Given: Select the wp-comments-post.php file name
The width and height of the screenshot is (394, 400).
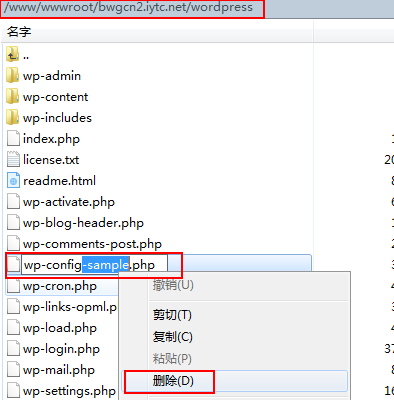Looking at the screenshot, I should (x=92, y=244).
